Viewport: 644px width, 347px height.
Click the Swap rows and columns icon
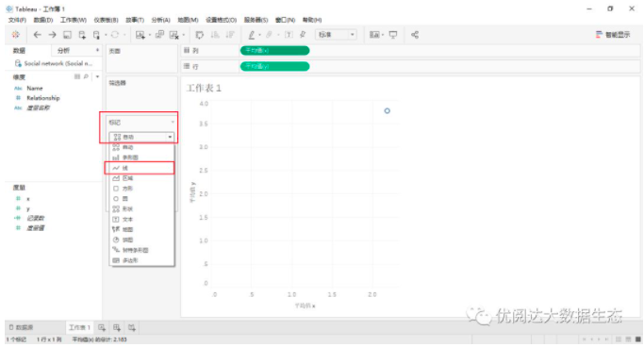[x=200, y=35]
